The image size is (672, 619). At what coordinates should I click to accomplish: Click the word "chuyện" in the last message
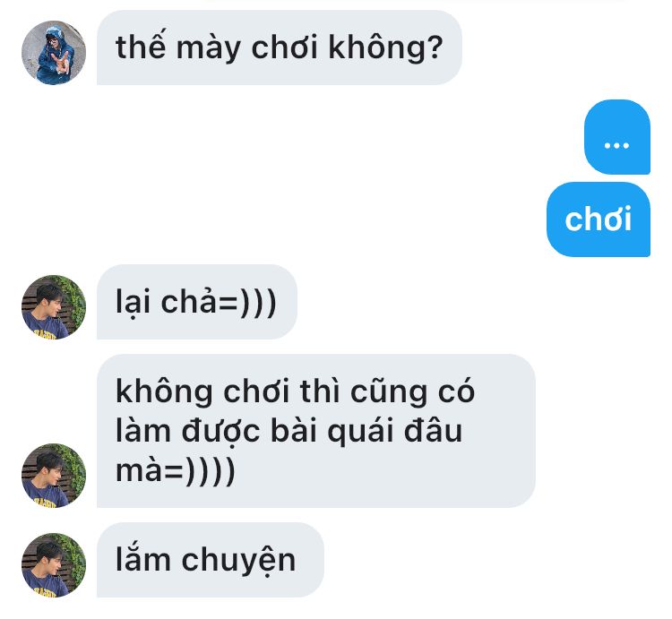tap(238, 560)
